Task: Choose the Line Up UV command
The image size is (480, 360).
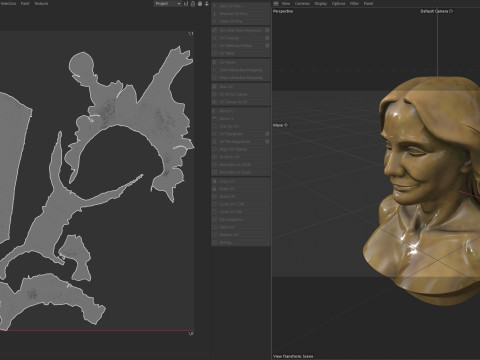Action: coord(241,126)
